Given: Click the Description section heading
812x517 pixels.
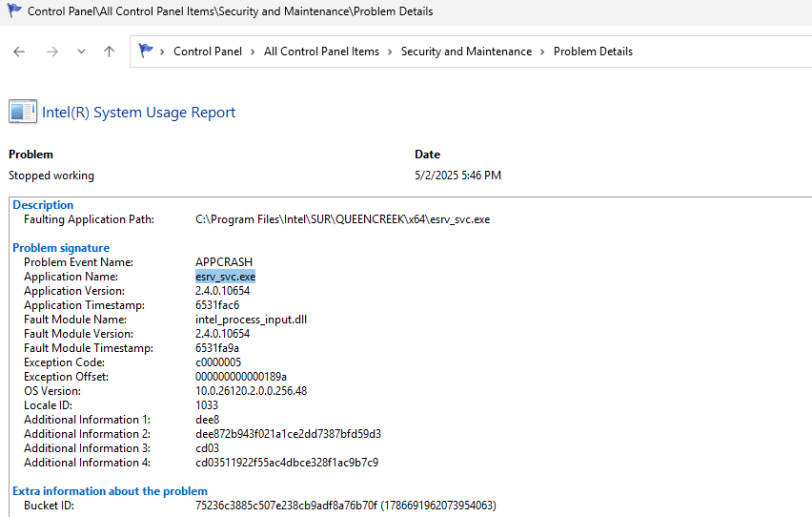Looking at the screenshot, I should [x=43, y=205].
